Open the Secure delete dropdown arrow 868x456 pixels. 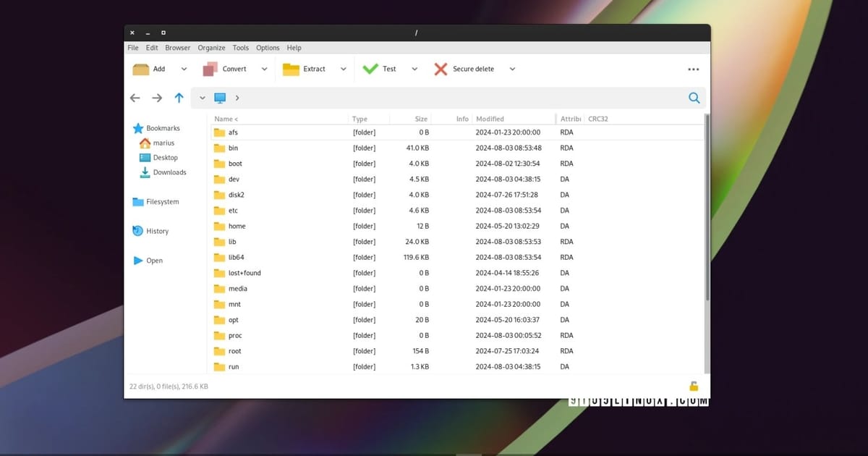pyautogui.click(x=512, y=69)
